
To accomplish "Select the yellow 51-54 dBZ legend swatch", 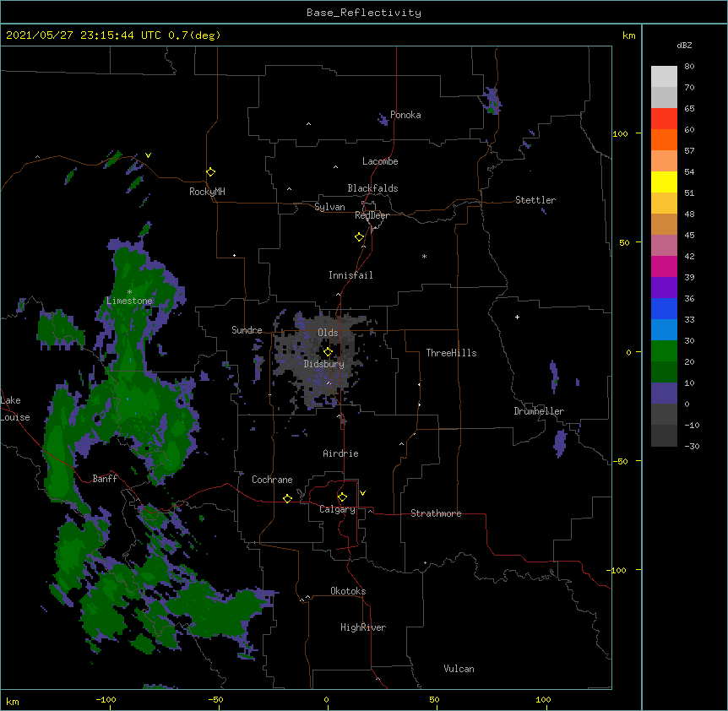I will [x=664, y=182].
